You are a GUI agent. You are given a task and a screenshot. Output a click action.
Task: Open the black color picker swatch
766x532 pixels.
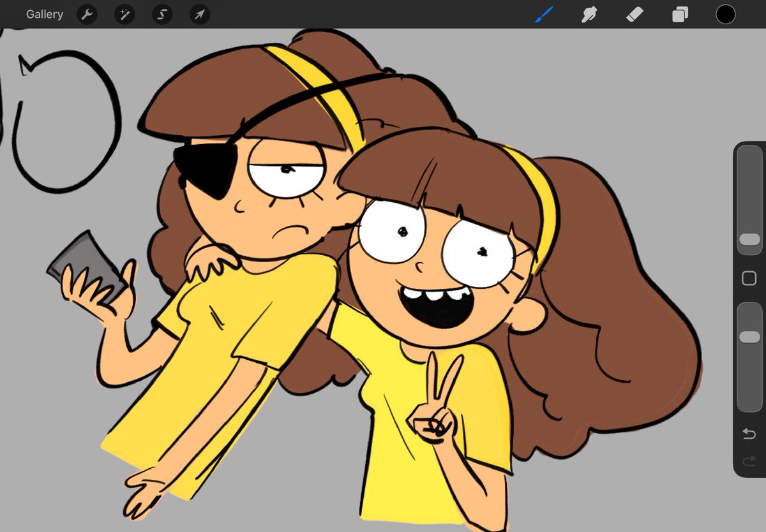pyautogui.click(x=725, y=14)
